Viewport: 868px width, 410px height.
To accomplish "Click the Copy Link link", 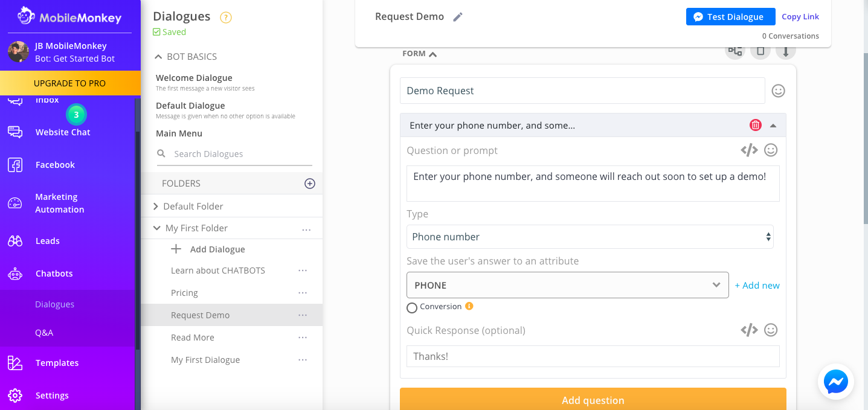I will (x=800, y=16).
